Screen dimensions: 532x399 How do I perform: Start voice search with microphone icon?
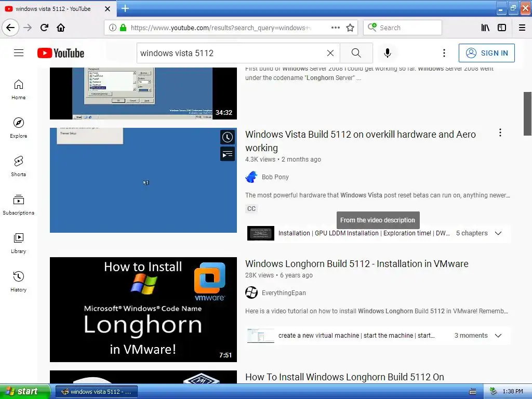pyautogui.click(x=388, y=53)
